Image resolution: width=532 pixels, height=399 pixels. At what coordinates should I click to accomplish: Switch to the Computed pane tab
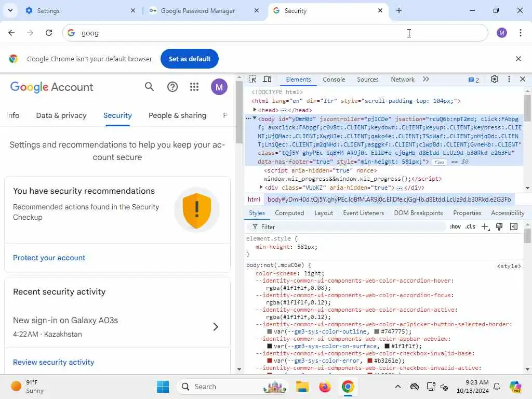pyautogui.click(x=289, y=213)
